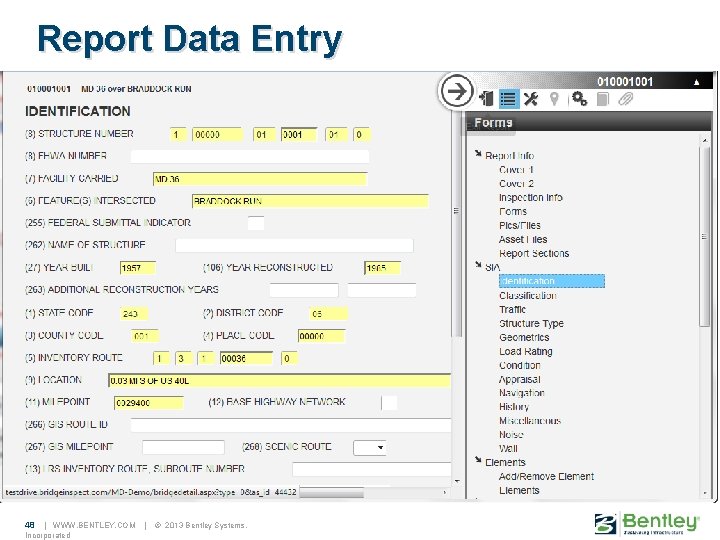Click the GIS Milepoint field
This screenshot has height=540, width=720.
183,447
